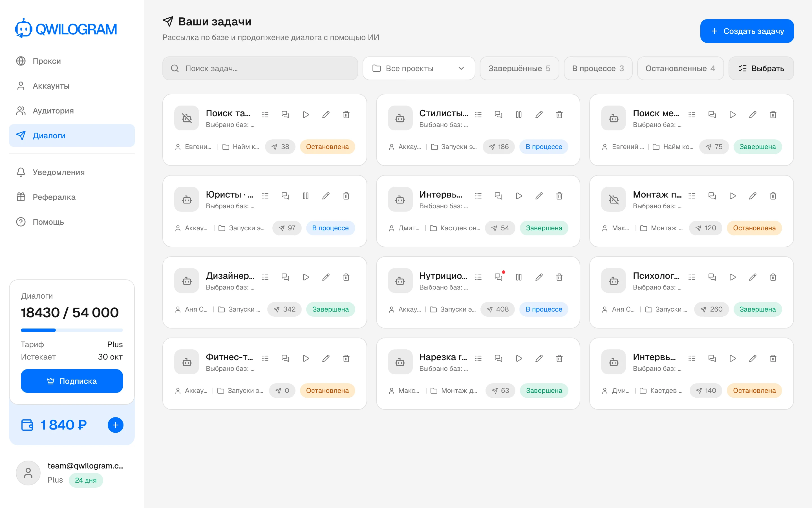Screen dimensions: 812x508
Task: Run the Интервь... task with 140 sent
Action: (732, 358)
